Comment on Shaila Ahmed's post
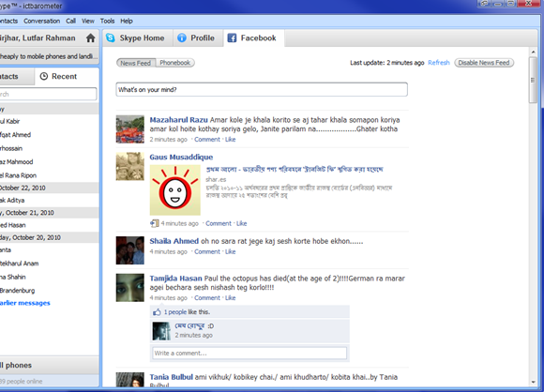Screen dimensions: 544x392 point(207,252)
